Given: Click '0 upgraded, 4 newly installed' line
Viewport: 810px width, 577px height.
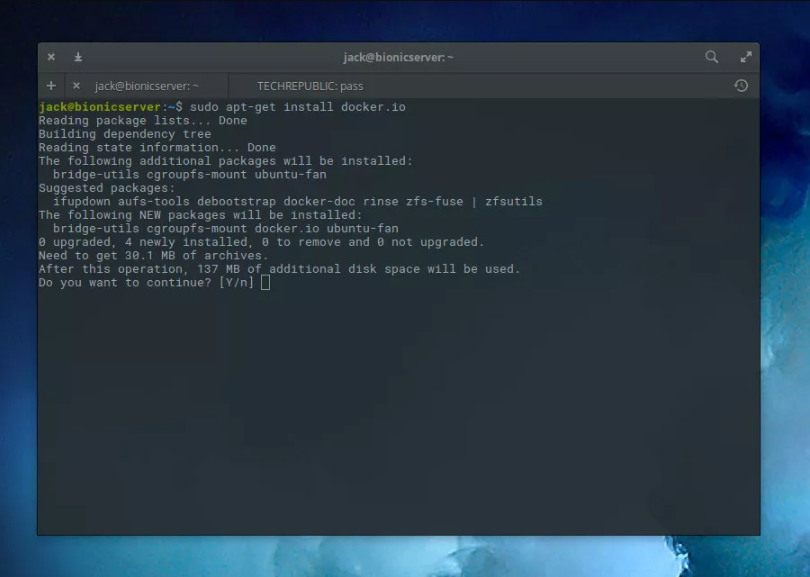Looking at the screenshot, I should [261, 242].
